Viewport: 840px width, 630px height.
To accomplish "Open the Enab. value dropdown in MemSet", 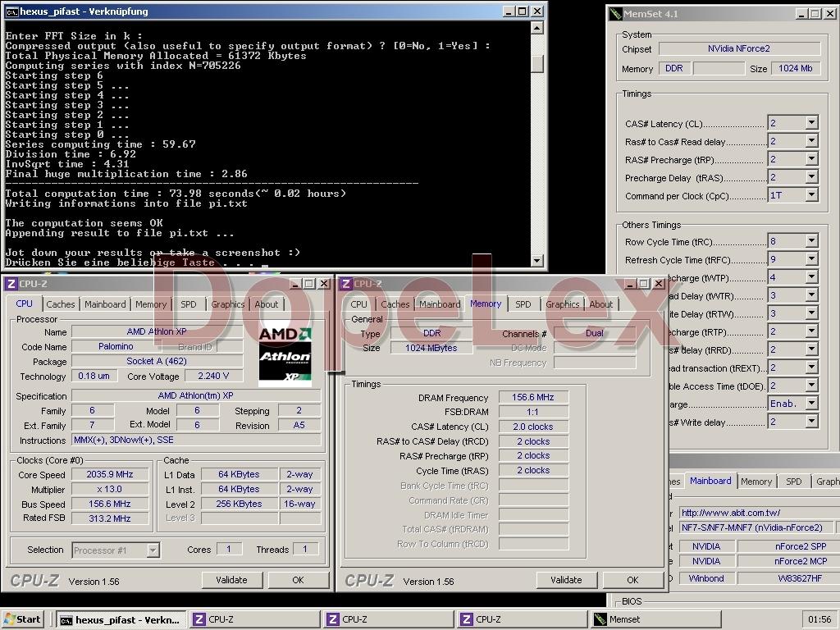I will [811, 404].
